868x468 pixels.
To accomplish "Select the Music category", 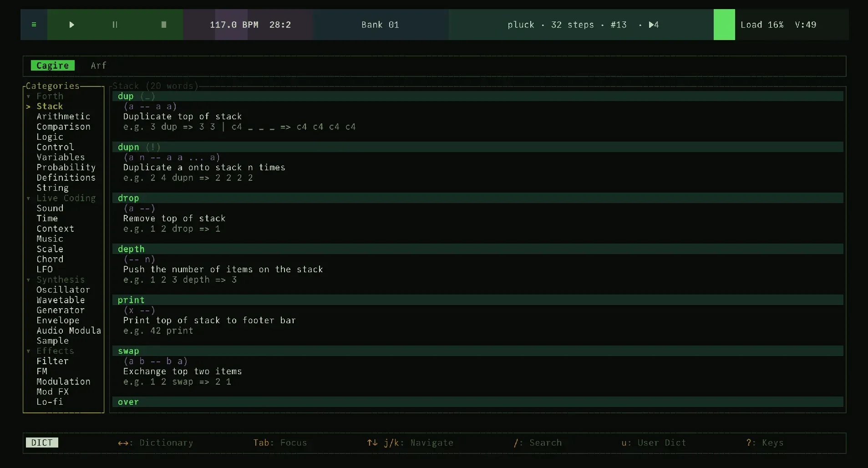I will tap(50, 239).
